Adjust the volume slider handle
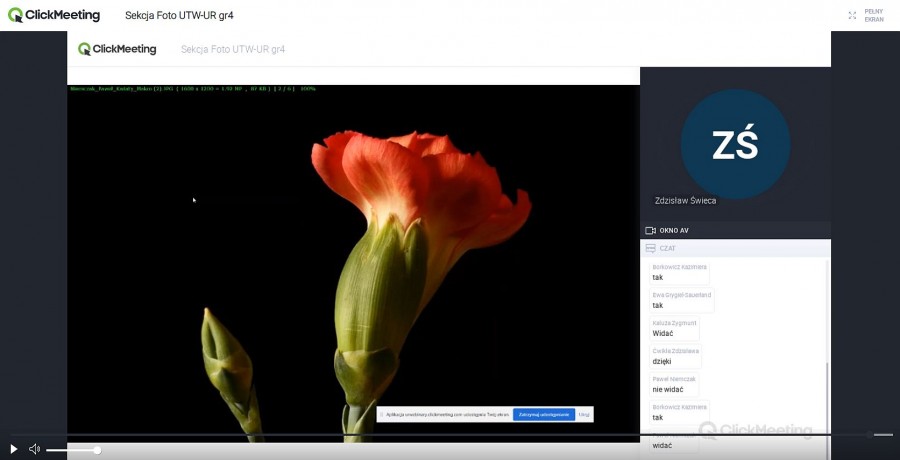Screen dimensions: 900x460 pyautogui.click(x=97, y=450)
